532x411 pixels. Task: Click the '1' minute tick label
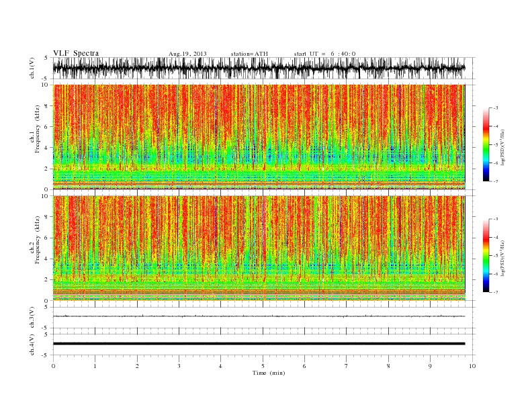tap(95, 366)
